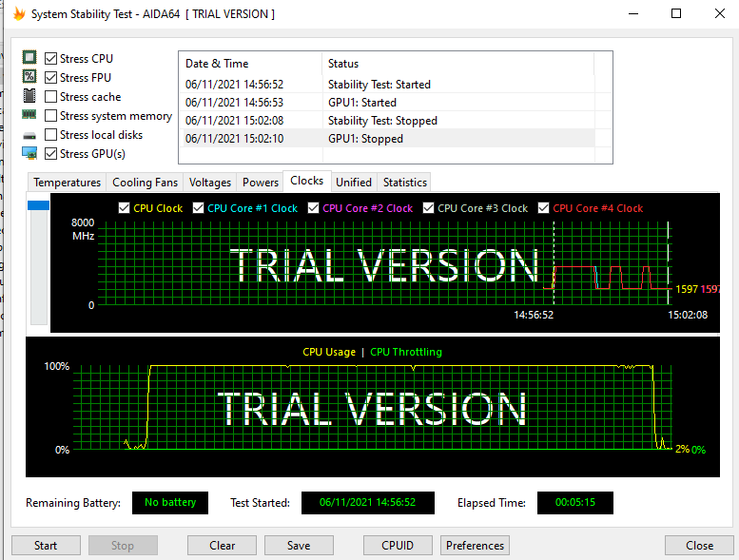Click the Elapsed Time value 00:05:15
The height and width of the screenshot is (560, 739).
[x=575, y=503]
